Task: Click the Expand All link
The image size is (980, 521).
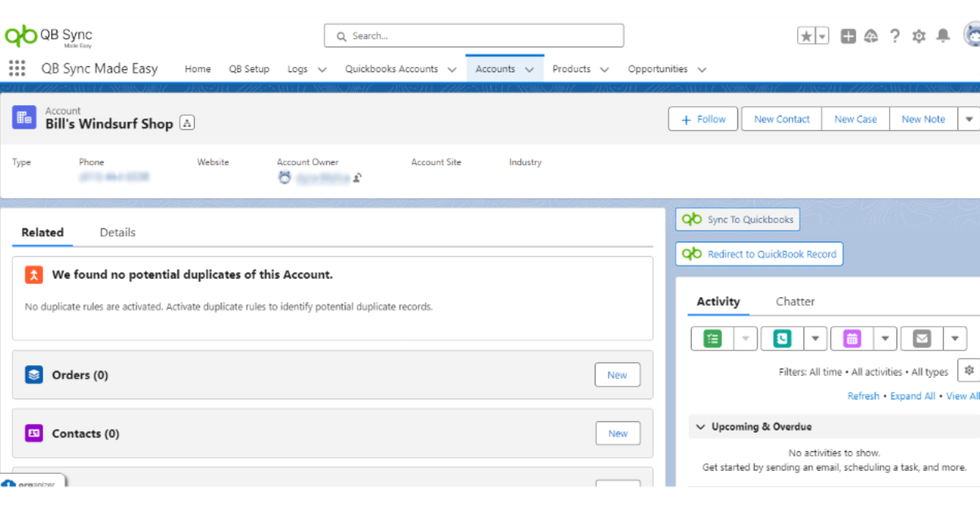Action: point(913,396)
